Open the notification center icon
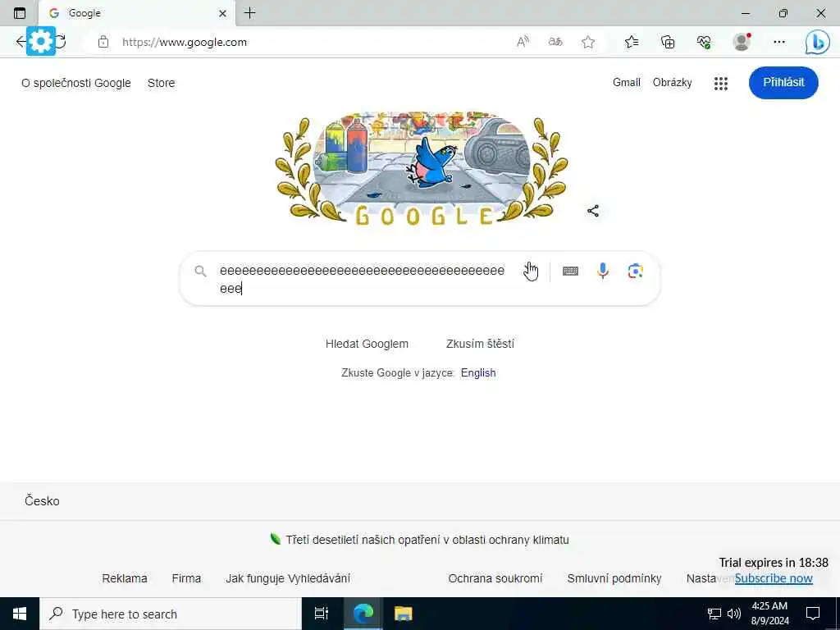840x630 pixels. point(813,614)
